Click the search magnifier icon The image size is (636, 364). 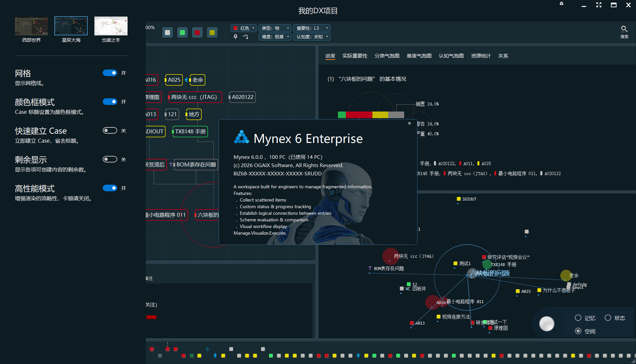pyautogui.click(x=624, y=29)
